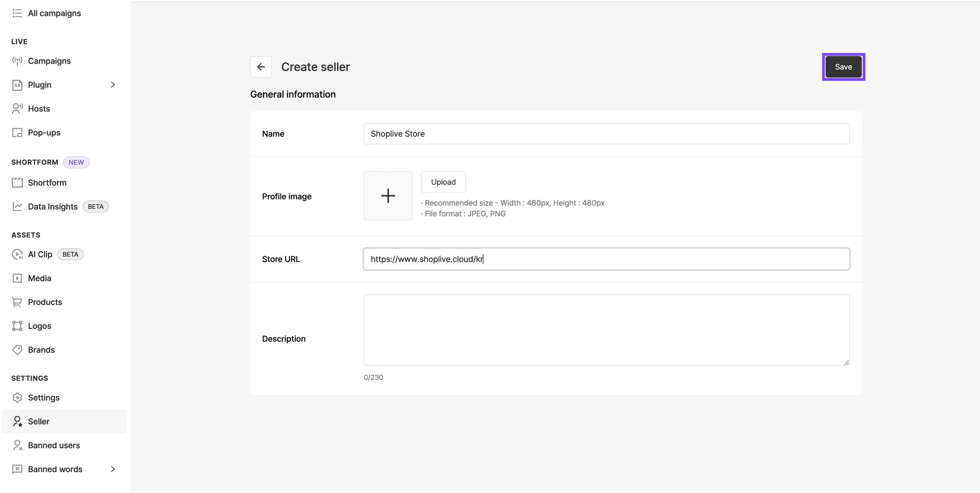Open Banned users label
This screenshot has height=493, width=980.
pyautogui.click(x=54, y=445)
